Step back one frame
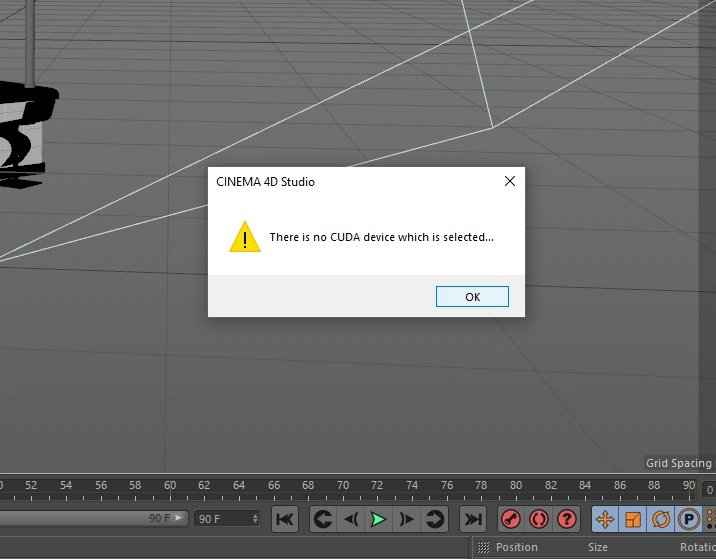716x559 pixels. [x=351, y=519]
